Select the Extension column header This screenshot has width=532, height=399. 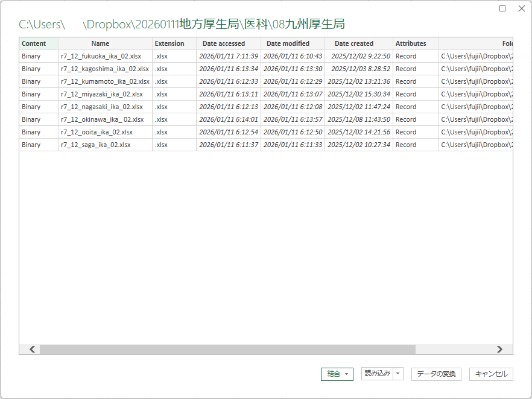pyautogui.click(x=169, y=43)
